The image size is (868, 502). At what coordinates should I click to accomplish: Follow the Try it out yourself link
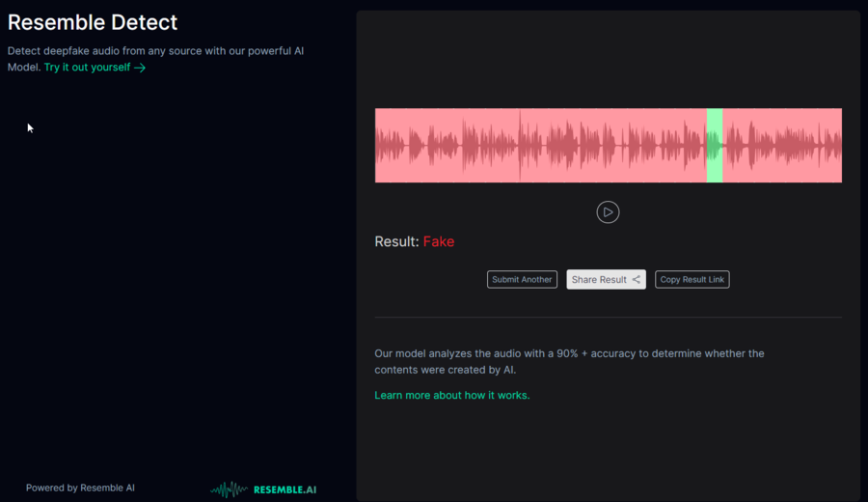(x=87, y=68)
